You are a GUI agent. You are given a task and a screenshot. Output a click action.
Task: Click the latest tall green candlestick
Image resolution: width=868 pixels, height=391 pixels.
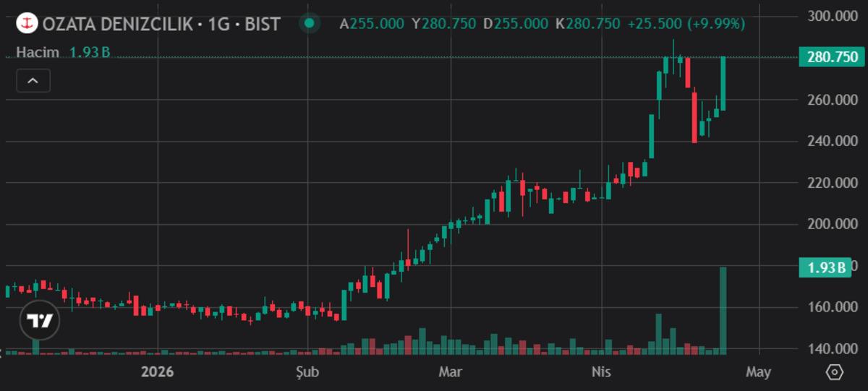point(723,83)
